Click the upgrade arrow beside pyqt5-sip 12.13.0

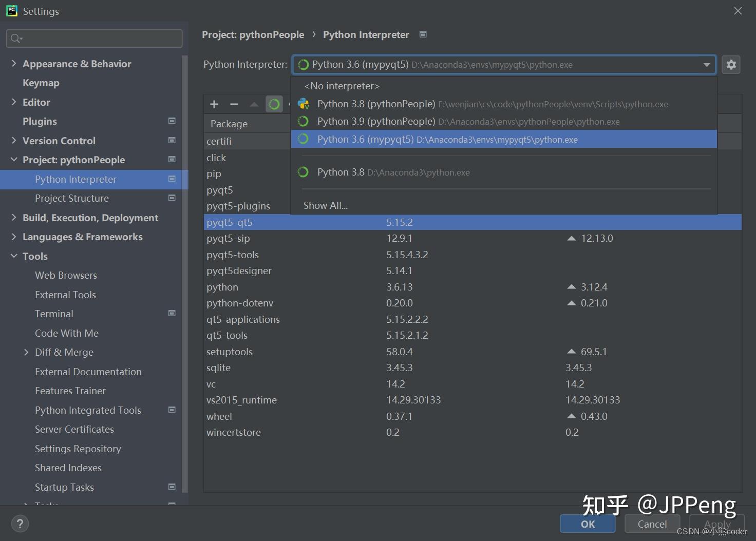click(x=571, y=238)
